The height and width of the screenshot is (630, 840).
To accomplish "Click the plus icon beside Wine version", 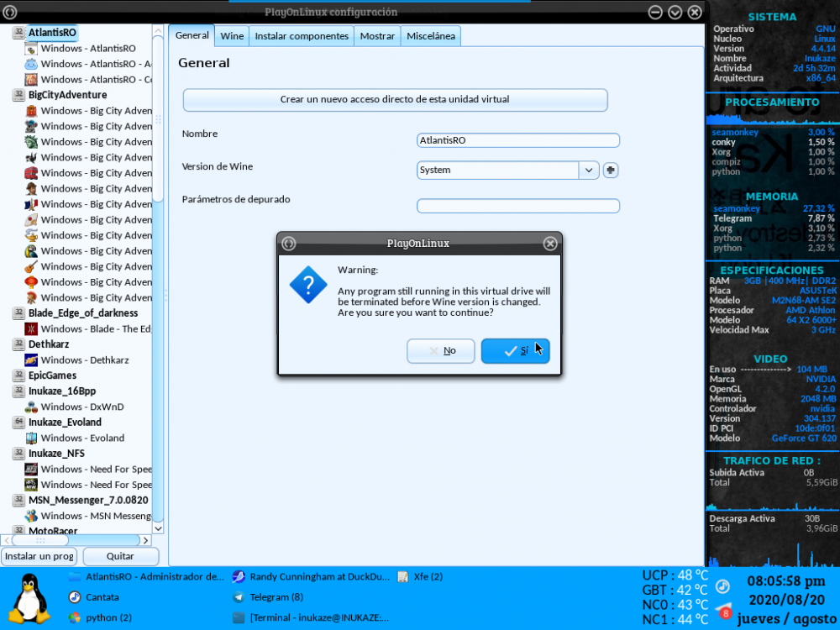I will [611, 170].
